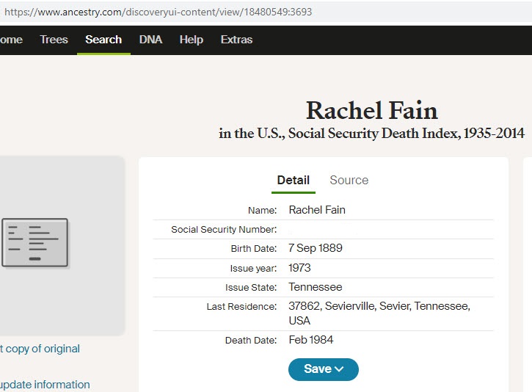This screenshot has width=532, height=392.
Task: Go to the Home navigation item
Action: tap(11, 40)
